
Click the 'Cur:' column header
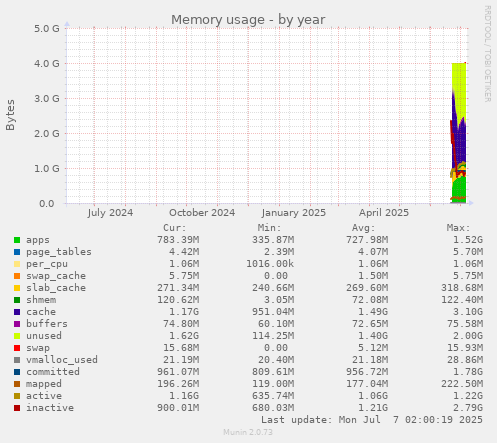(175, 228)
